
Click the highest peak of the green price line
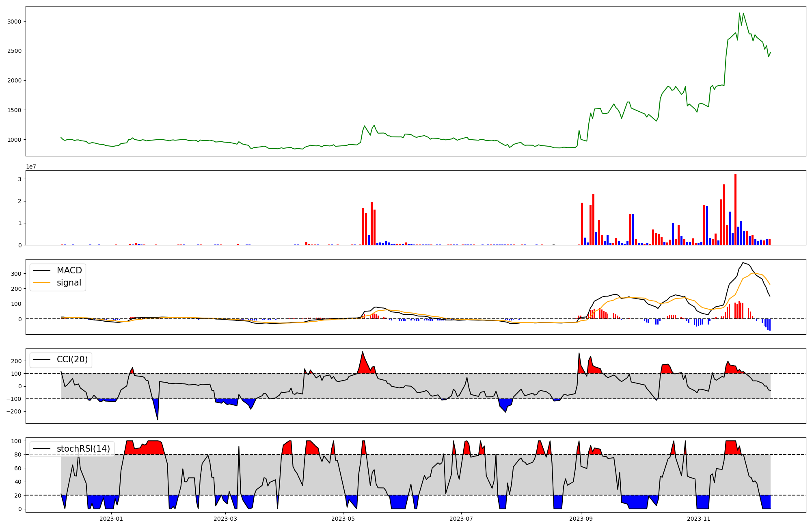point(739,13)
